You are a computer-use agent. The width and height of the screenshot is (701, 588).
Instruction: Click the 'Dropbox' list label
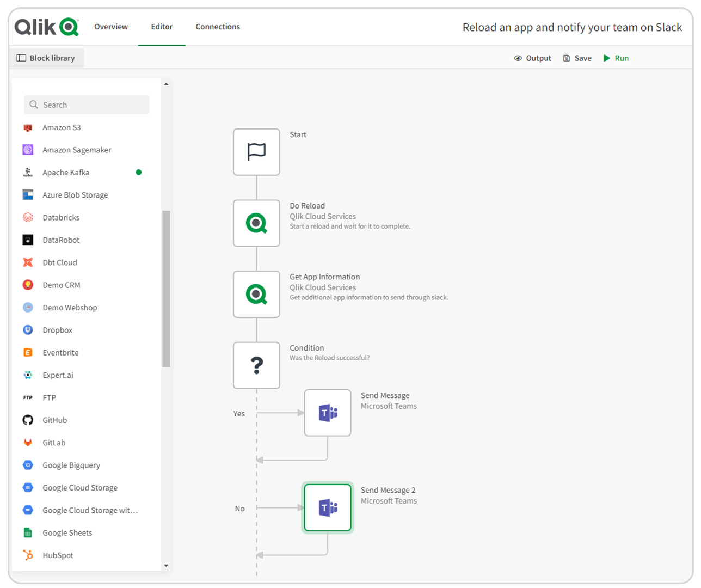(58, 330)
